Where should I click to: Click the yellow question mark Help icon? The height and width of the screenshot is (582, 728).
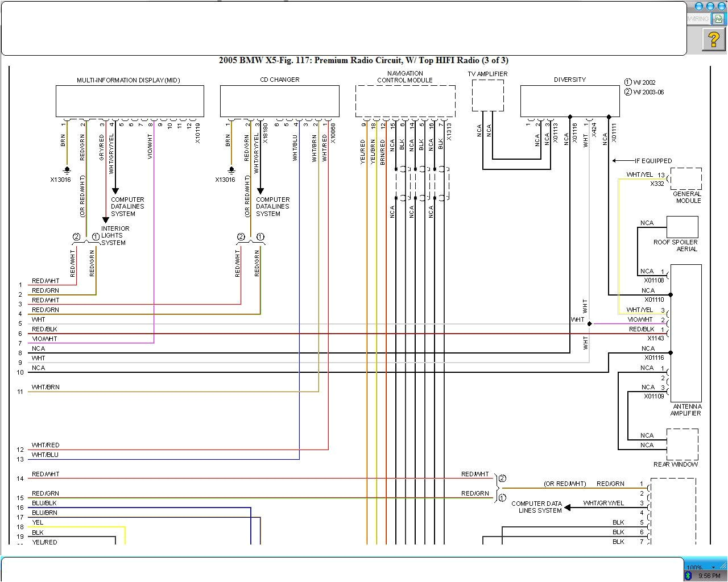pos(713,40)
